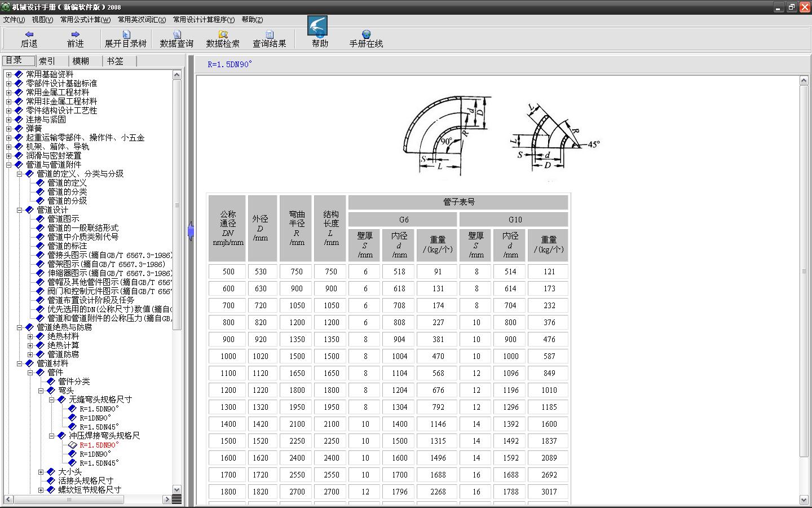Open the 手册在线 globe icon

tap(366, 34)
